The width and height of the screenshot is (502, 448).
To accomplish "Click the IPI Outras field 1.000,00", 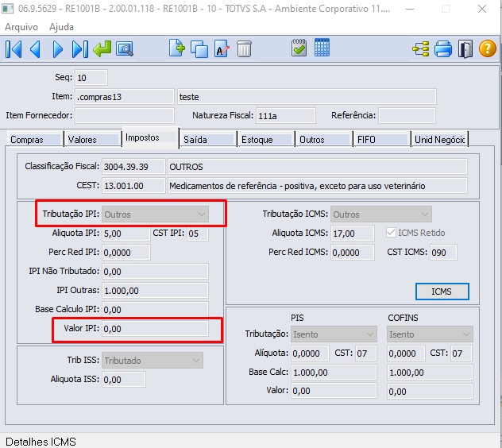I will 155,290.
